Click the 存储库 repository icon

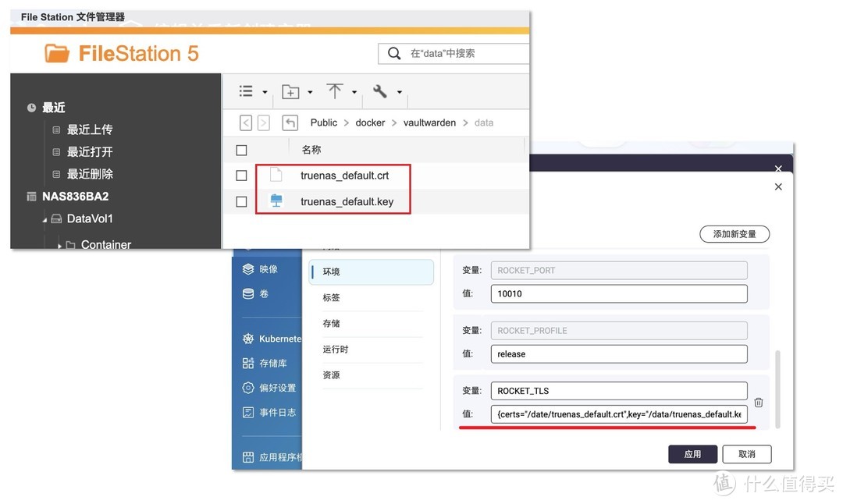248,364
